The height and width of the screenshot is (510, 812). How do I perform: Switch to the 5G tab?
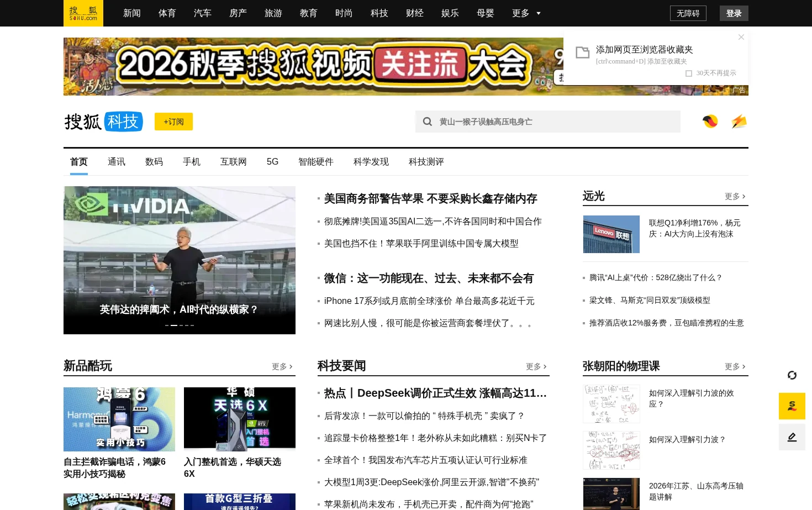pos(272,162)
